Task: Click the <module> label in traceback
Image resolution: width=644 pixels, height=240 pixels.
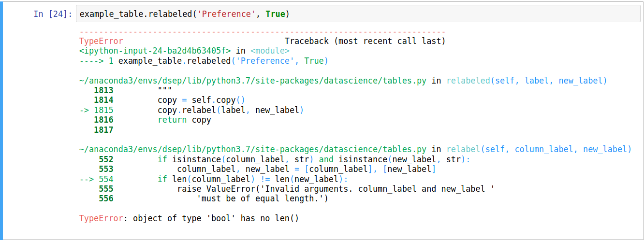Action: point(270,51)
